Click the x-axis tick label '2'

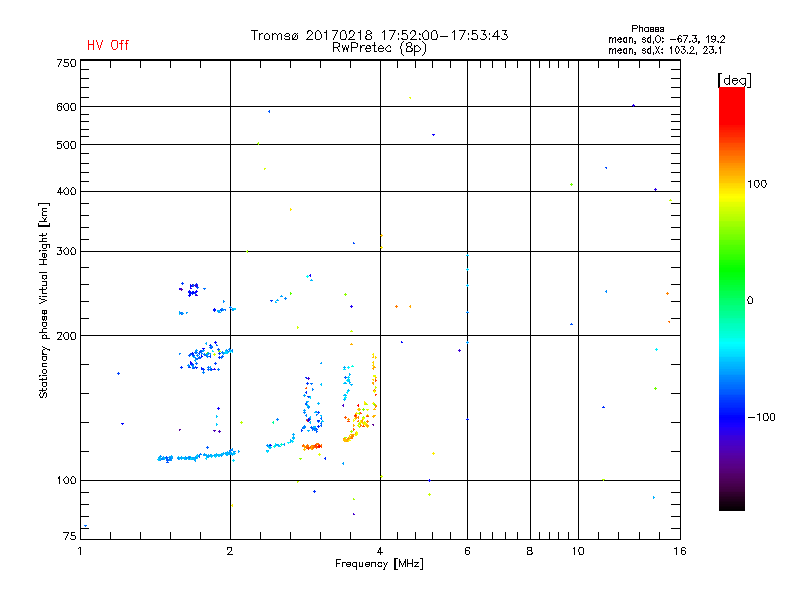(x=230, y=551)
